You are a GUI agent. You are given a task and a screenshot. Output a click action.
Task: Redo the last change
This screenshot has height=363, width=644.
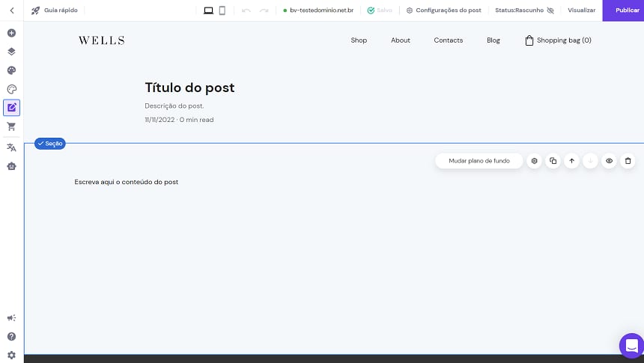click(x=264, y=10)
